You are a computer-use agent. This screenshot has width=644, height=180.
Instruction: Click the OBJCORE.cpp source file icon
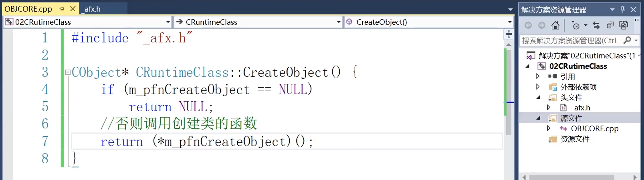(563, 128)
